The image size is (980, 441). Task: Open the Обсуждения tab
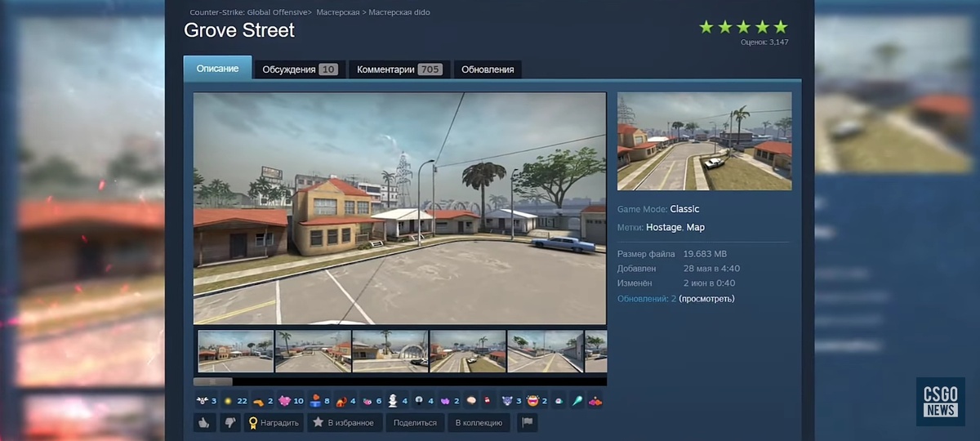[300, 69]
